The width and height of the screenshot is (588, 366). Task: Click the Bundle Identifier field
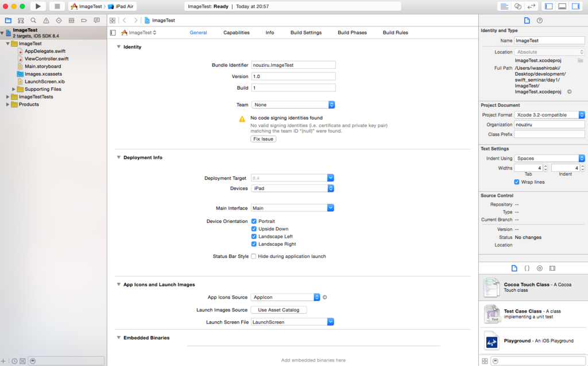coord(293,65)
